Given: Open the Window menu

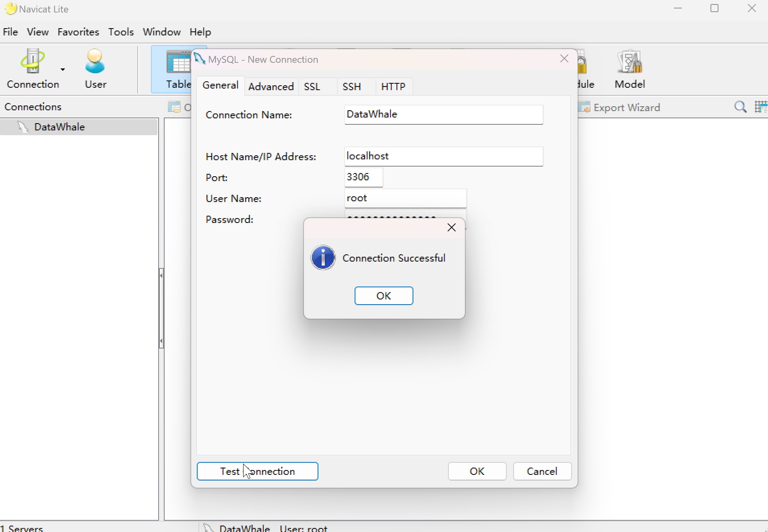Looking at the screenshot, I should [x=162, y=32].
